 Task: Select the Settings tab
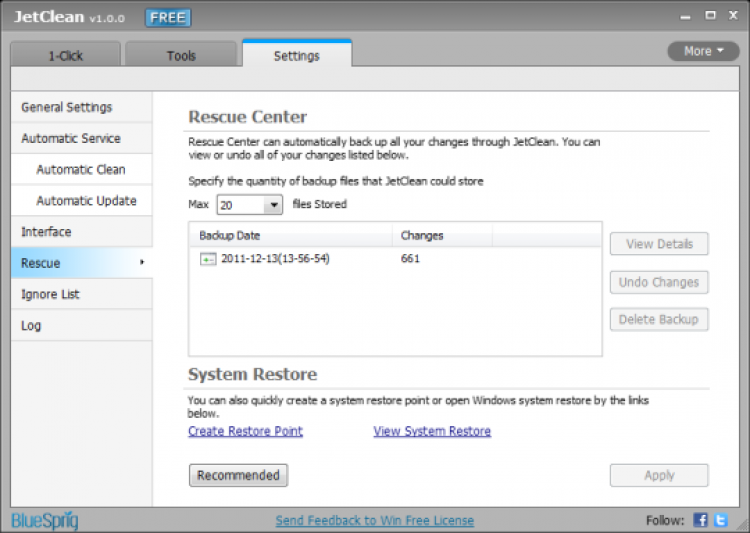(x=297, y=55)
